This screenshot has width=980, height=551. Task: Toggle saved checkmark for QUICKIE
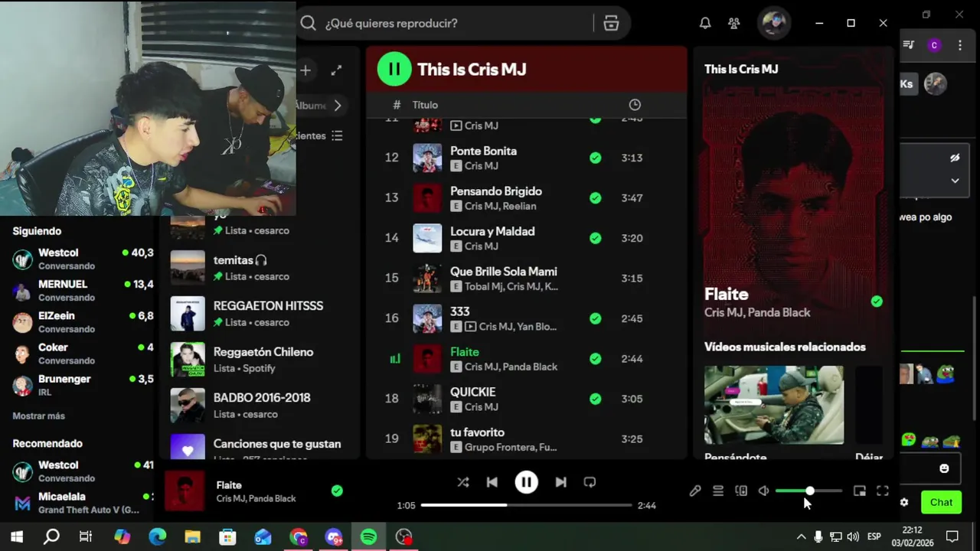[x=595, y=399]
